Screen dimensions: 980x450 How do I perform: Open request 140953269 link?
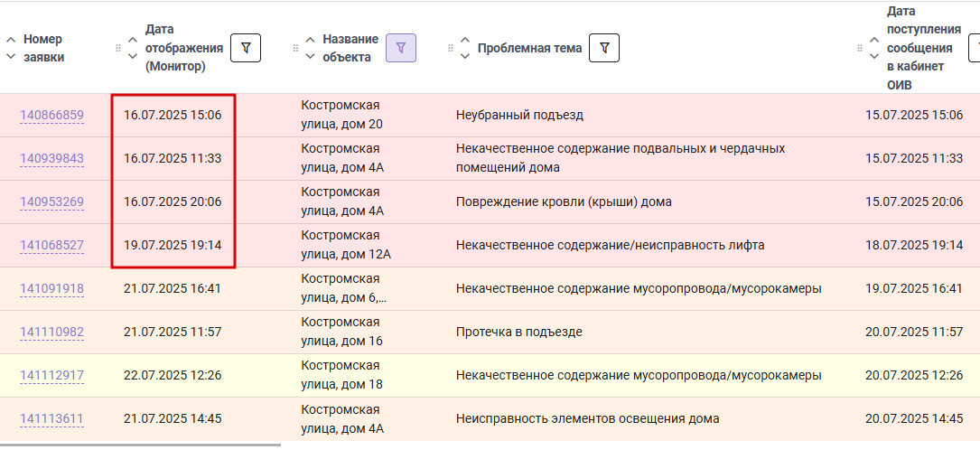coord(51,202)
